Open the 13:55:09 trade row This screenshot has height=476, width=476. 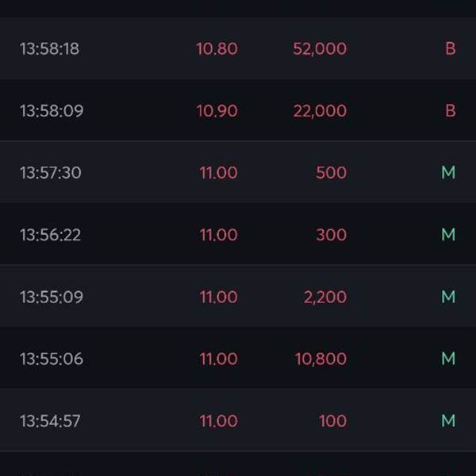click(238, 296)
